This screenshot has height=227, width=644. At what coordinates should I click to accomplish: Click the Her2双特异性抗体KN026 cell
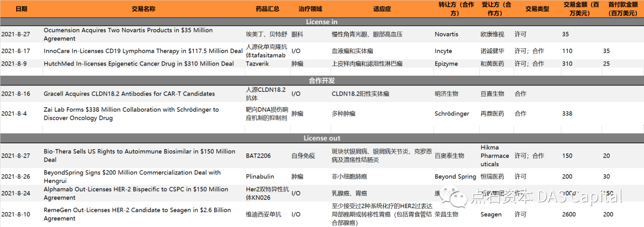(267, 193)
